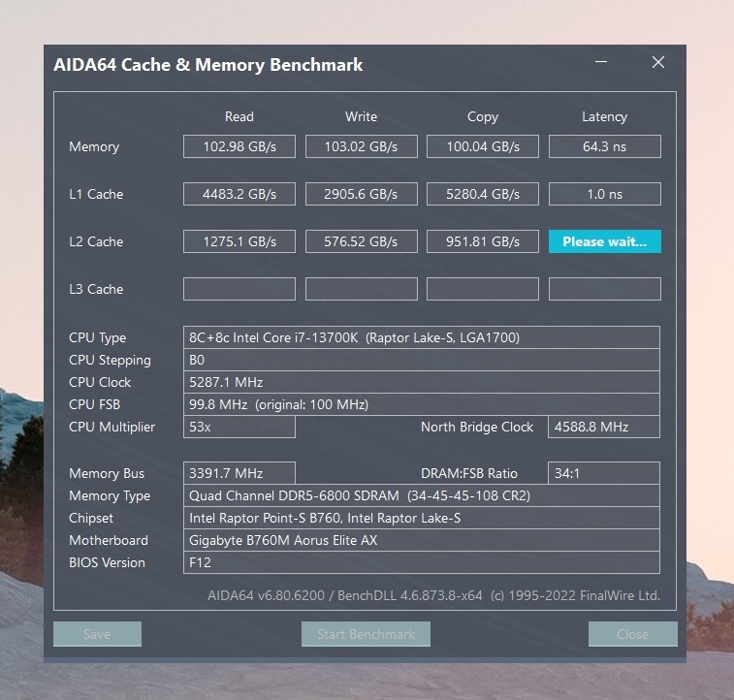This screenshot has height=700, width=734.
Task: Click the Motherboard field Gigabyte B760M Aorus
Action: [x=422, y=540]
